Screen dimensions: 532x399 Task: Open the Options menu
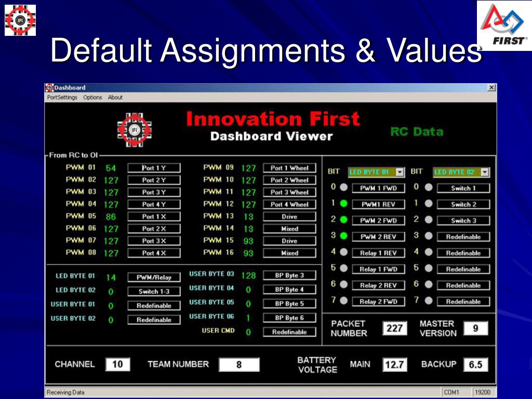(x=92, y=97)
